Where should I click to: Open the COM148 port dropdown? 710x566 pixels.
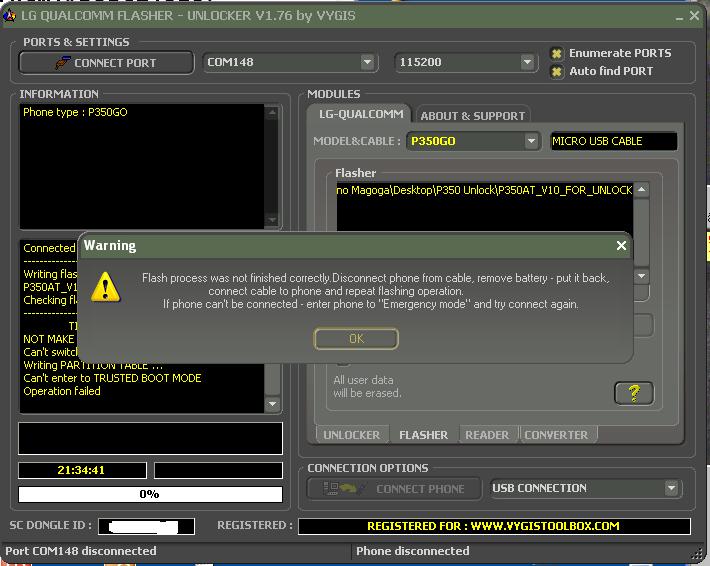(x=367, y=62)
